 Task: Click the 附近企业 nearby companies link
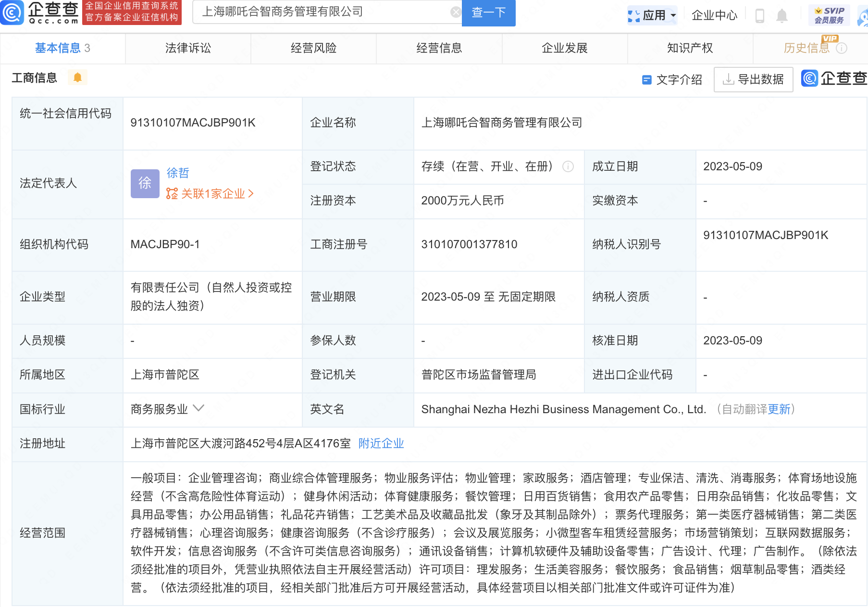(x=381, y=443)
